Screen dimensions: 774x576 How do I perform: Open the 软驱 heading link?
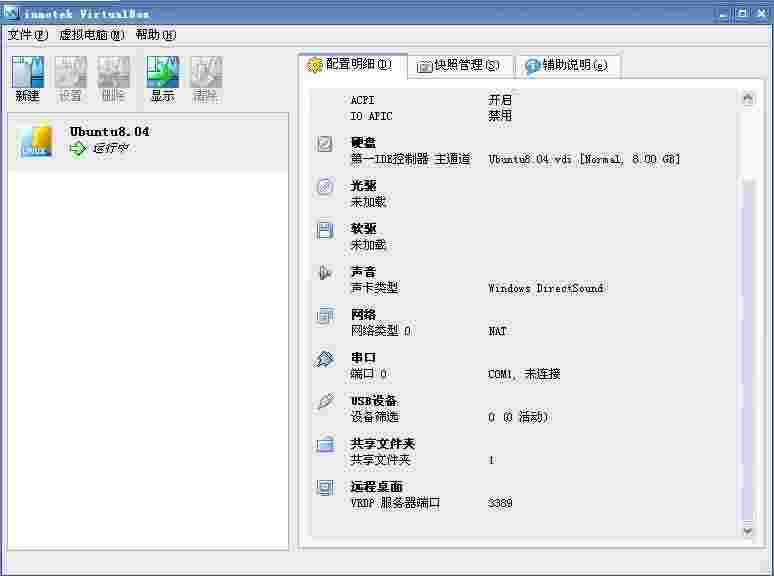pos(363,229)
